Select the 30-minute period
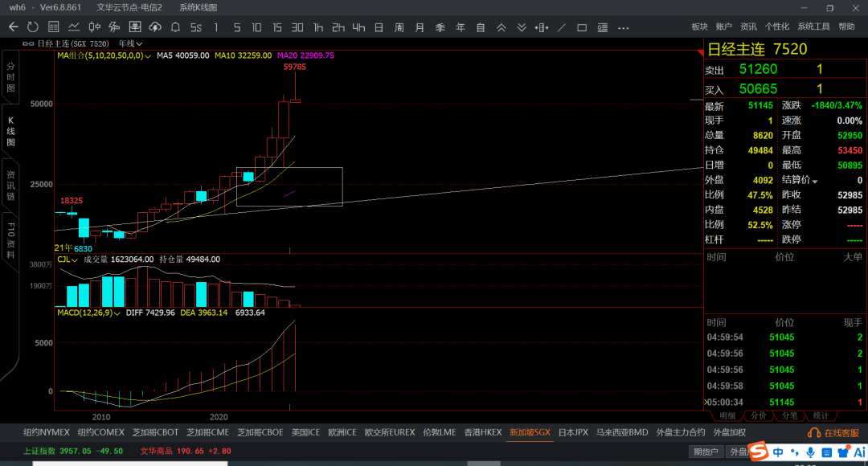Image resolution: width=868 pixels, height=466 pixels. point(297,27)
